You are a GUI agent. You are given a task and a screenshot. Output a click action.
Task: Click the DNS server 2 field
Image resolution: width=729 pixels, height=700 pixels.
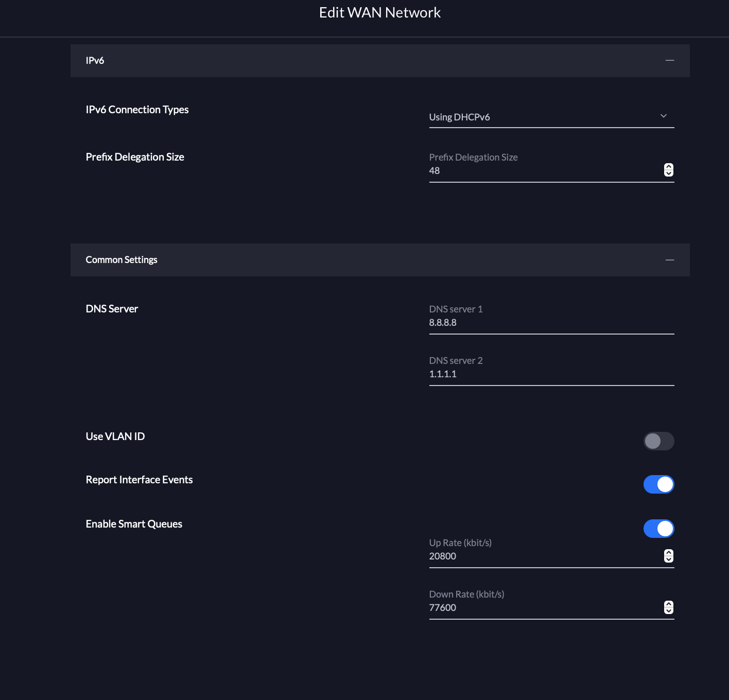click(551, 374)
